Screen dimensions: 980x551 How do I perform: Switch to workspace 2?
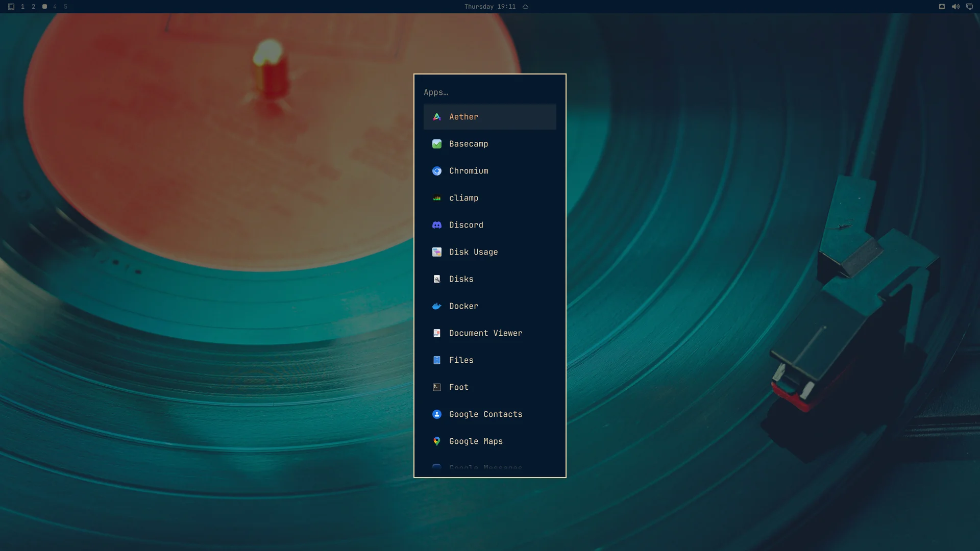33,7
